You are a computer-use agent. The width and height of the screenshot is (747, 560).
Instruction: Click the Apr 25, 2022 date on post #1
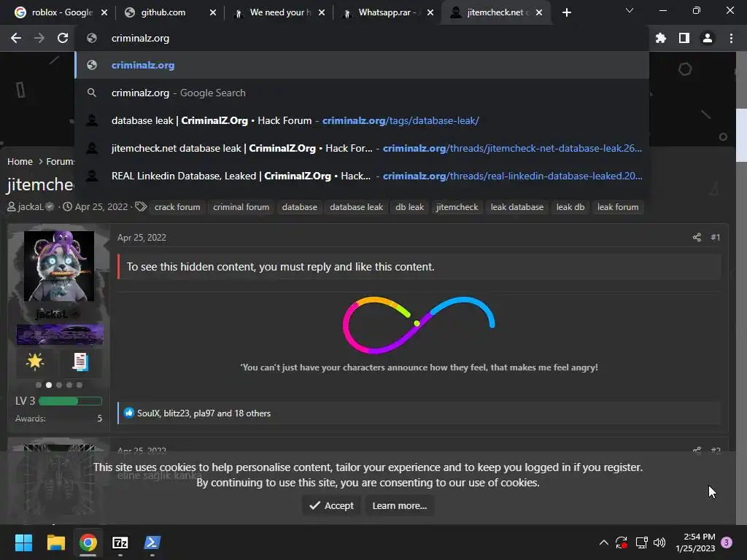point(142,237)
